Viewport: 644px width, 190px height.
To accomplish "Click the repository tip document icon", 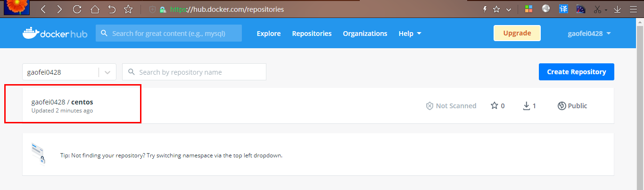I will tap(39, 154).
